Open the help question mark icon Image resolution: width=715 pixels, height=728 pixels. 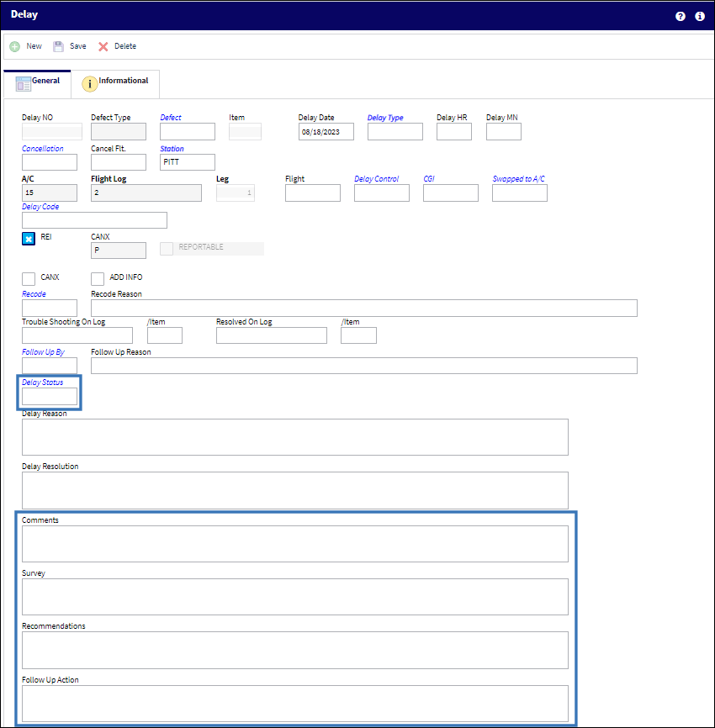click(681, 16)
